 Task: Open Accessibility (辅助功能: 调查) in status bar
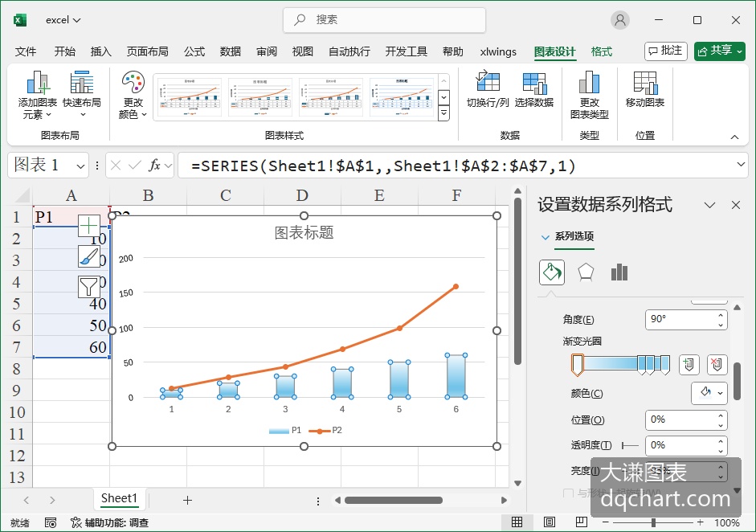point(109,522)
